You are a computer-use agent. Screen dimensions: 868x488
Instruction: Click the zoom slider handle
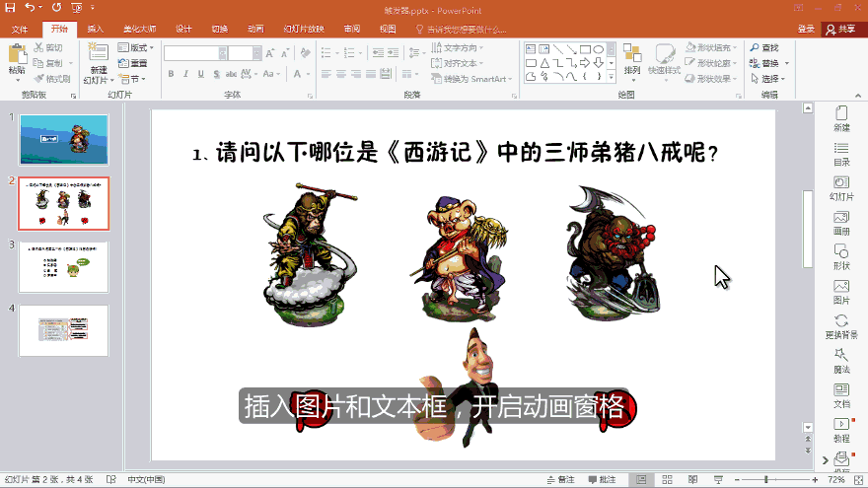coord(766,480)
